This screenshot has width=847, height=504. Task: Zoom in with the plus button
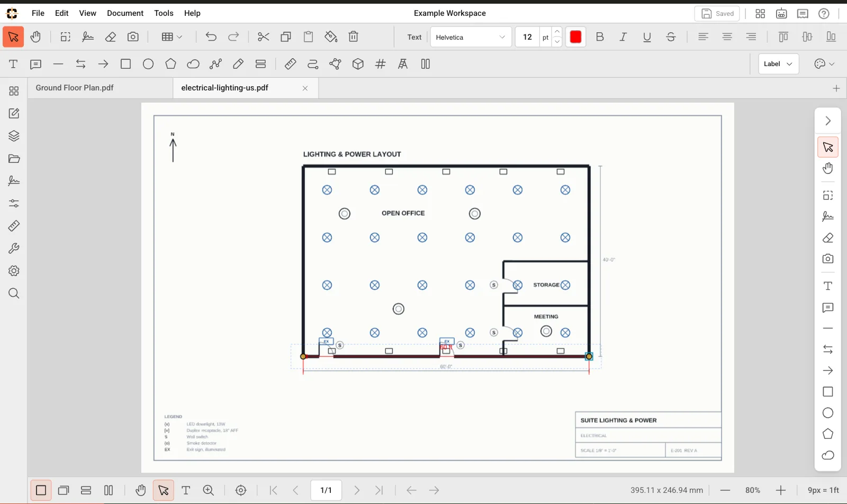click(x=781, y=490)
